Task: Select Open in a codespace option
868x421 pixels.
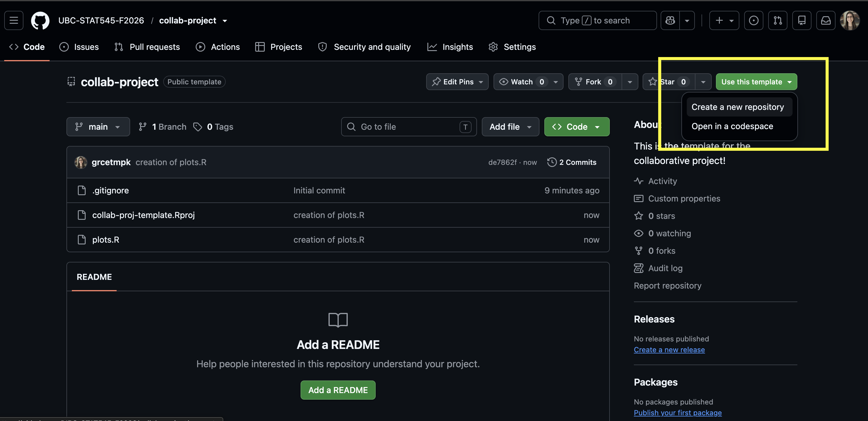Action: (x=739, y=126)
